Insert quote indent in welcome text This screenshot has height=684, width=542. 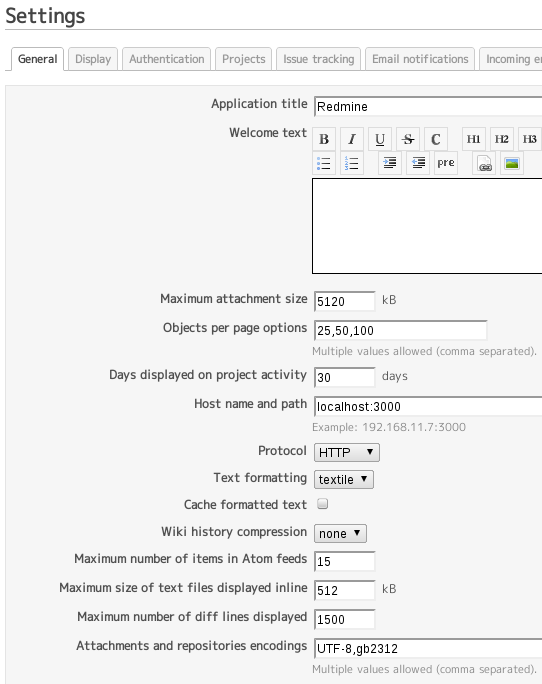pyautogui.click(x=390, y=163)
